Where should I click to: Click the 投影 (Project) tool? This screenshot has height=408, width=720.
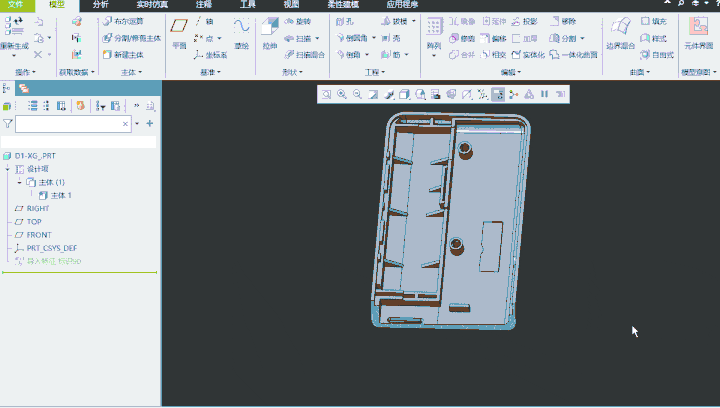pos(524,21)
